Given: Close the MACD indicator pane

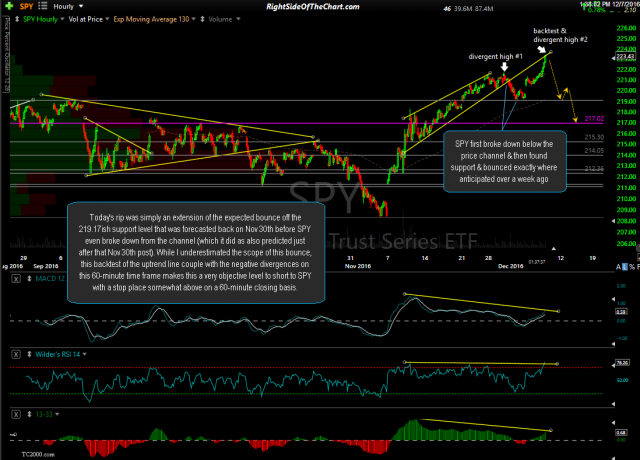Looking at the screenshot, I should (x=16, y=279).
